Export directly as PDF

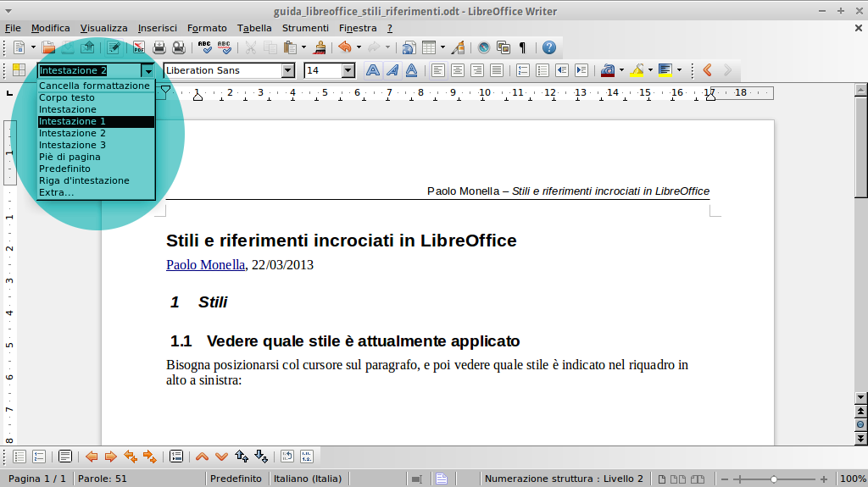pos(138,47)
